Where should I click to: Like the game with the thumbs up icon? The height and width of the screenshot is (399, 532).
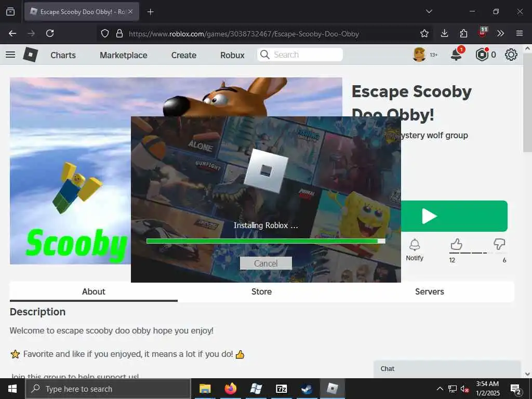[x=457, y=244]
